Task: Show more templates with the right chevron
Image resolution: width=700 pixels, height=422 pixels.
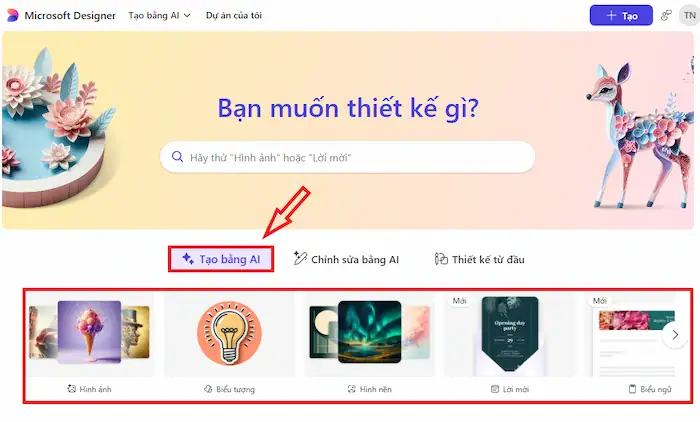Action: (x=675, y=334)
